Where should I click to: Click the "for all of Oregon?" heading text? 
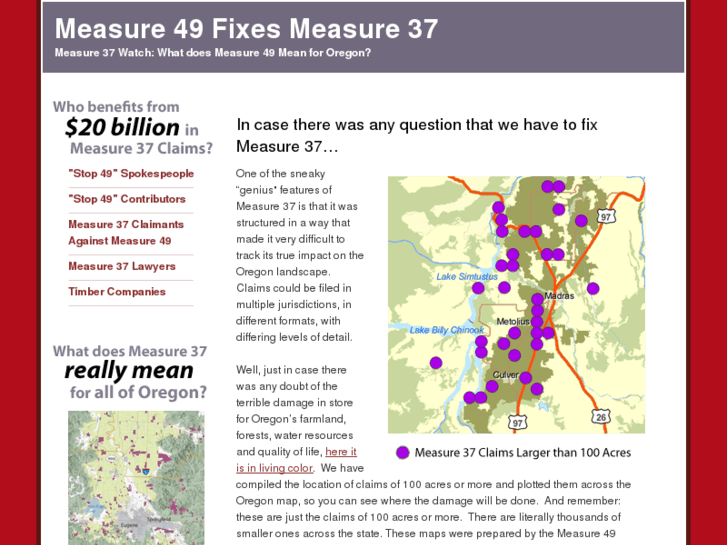coord(138,392)
